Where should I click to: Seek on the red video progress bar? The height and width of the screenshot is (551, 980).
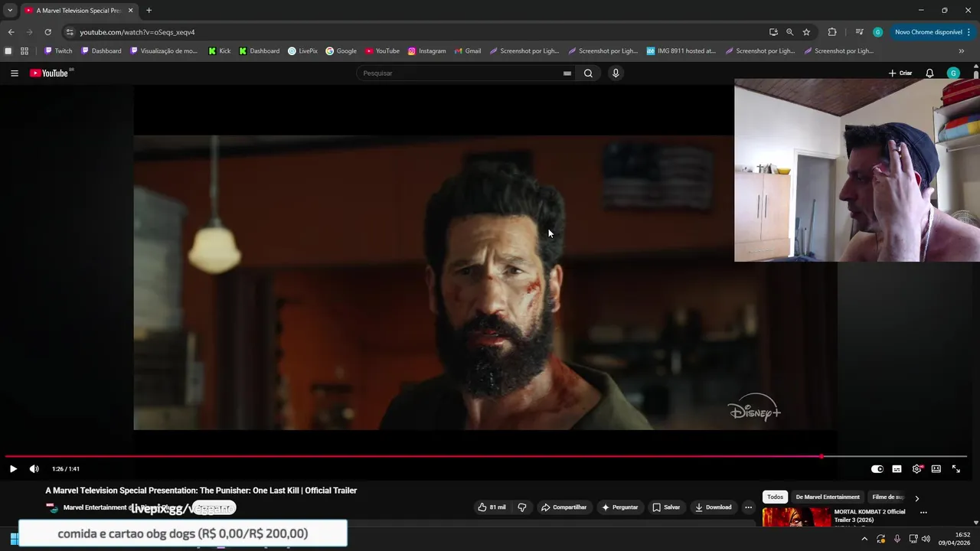(x=486, y=456)
